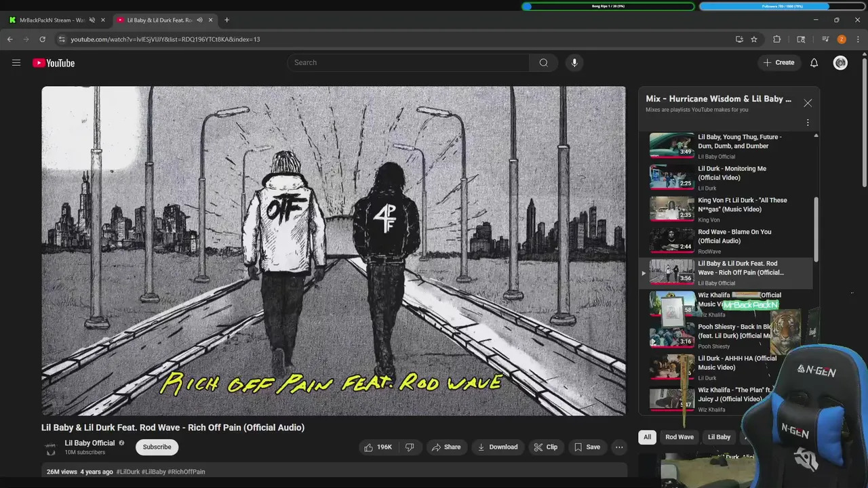
Task: Click the #LilBaby hashtag
Action: tap(153, 472)
